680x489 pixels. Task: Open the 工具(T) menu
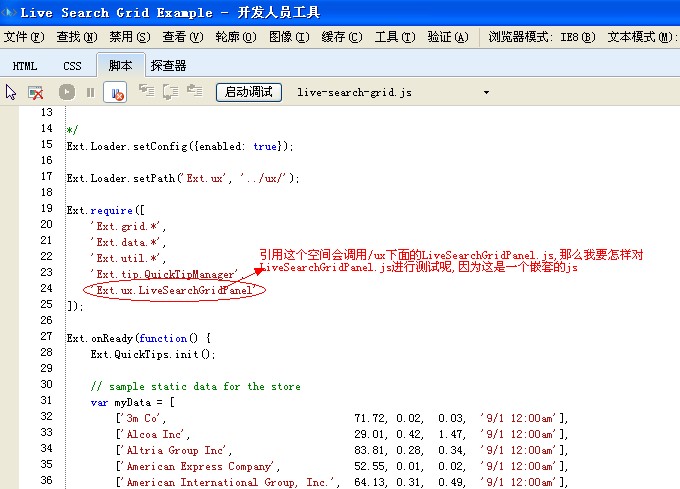395,37
